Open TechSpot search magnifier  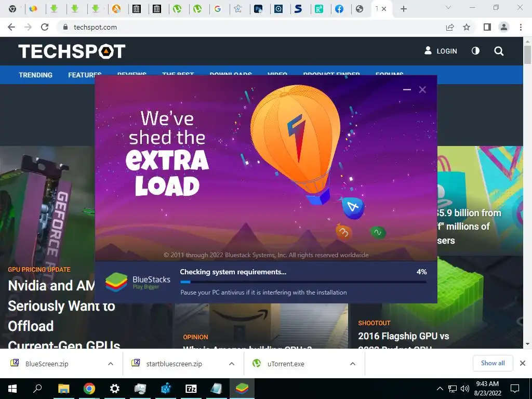click(x=499, y=51)
